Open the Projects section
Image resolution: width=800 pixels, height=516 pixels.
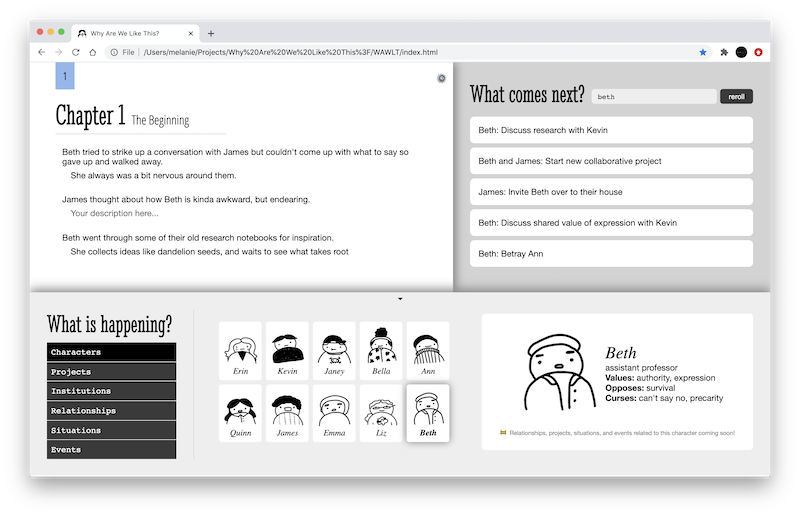111,372
